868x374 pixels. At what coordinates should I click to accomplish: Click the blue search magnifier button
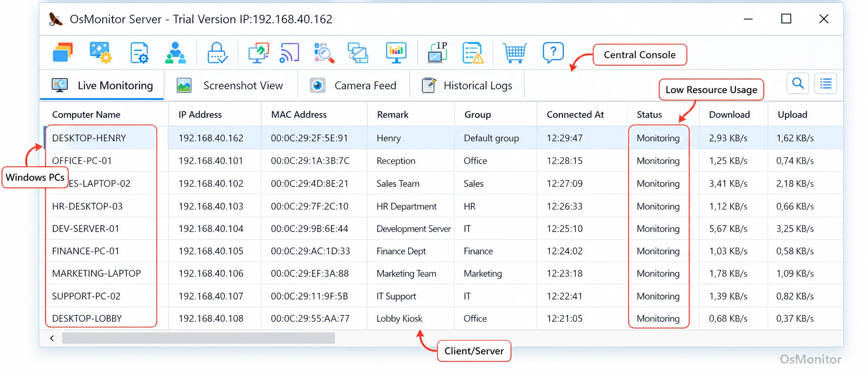[x=798, y=84]
